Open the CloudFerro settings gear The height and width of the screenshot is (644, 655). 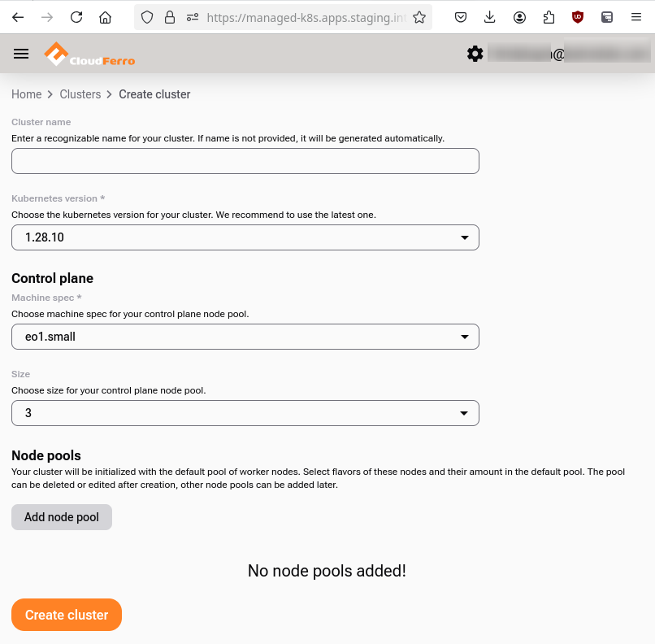475,54
